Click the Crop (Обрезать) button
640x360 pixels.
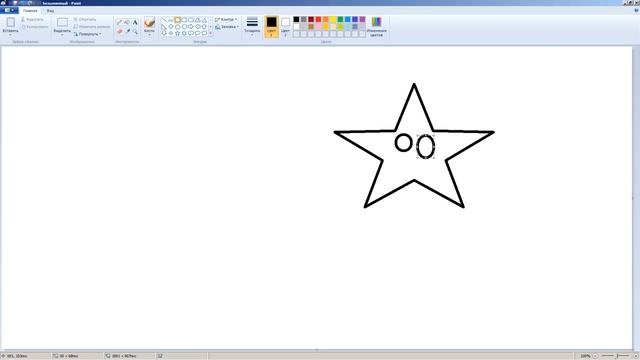coord(85,19)
